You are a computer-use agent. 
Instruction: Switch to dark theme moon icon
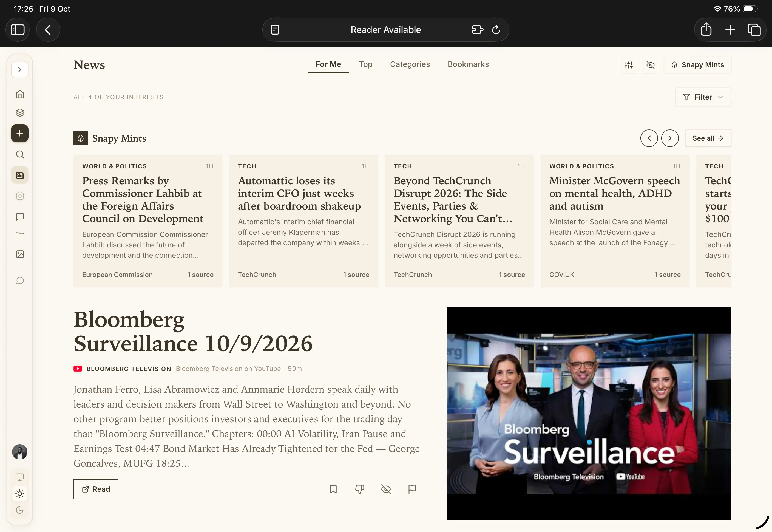click(20, 510)
